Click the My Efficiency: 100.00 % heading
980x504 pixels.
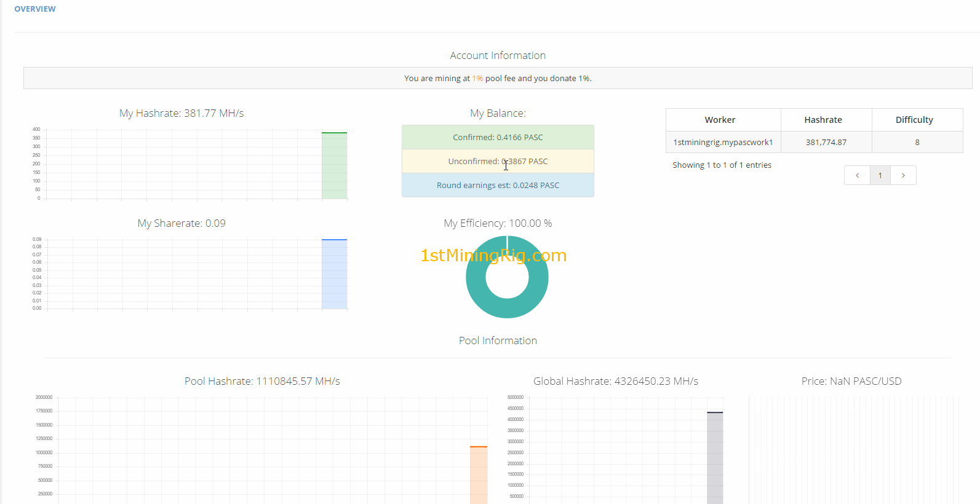point(498,223)
